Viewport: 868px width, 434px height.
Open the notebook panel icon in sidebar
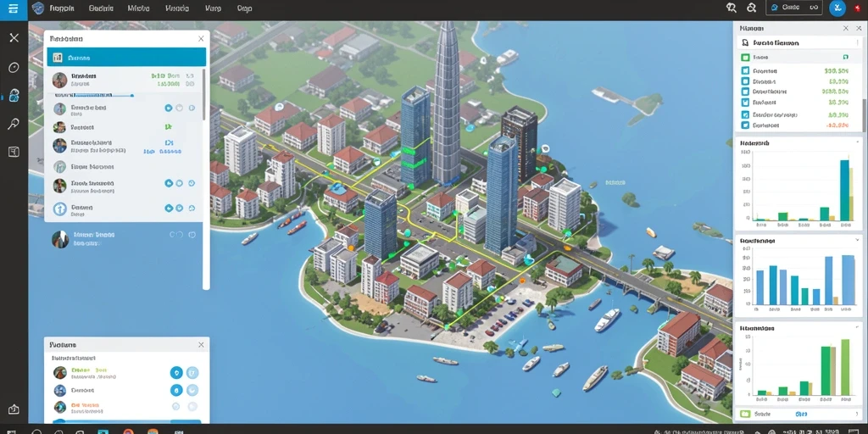click(x=14, y=152)
